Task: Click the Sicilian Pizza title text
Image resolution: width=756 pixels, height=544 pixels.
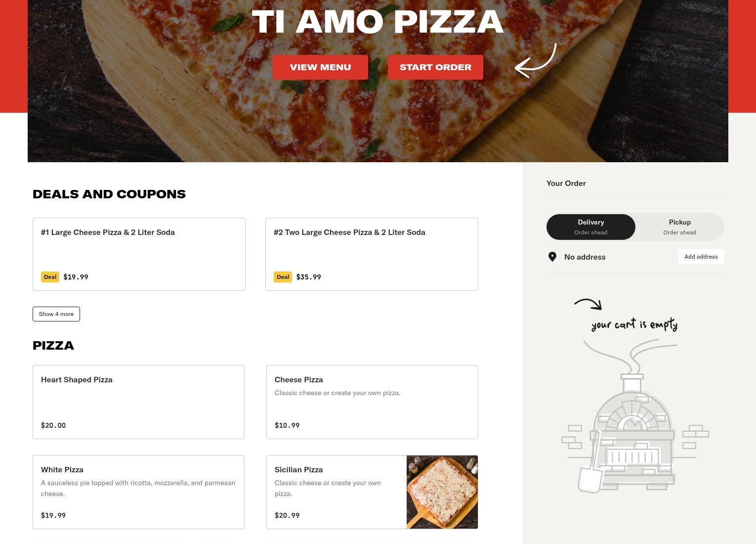Action: coord(298,470)
